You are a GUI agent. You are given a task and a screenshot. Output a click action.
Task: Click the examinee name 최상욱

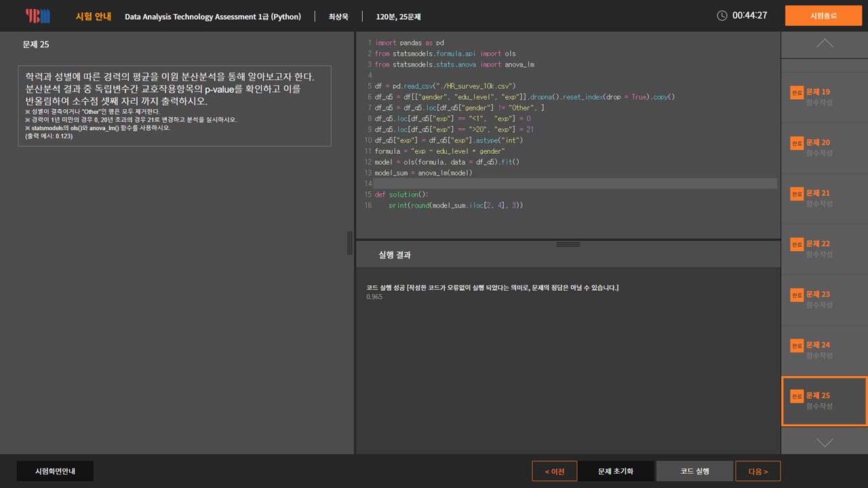coord(338,16)
